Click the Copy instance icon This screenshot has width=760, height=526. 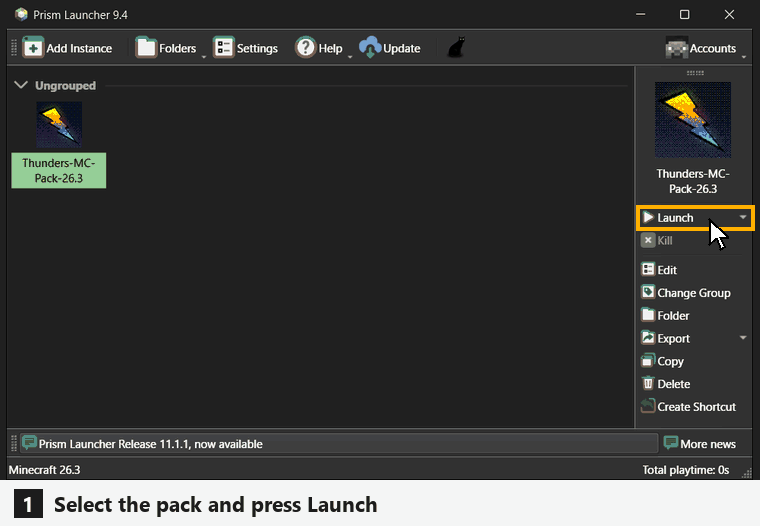pos(648,360)
